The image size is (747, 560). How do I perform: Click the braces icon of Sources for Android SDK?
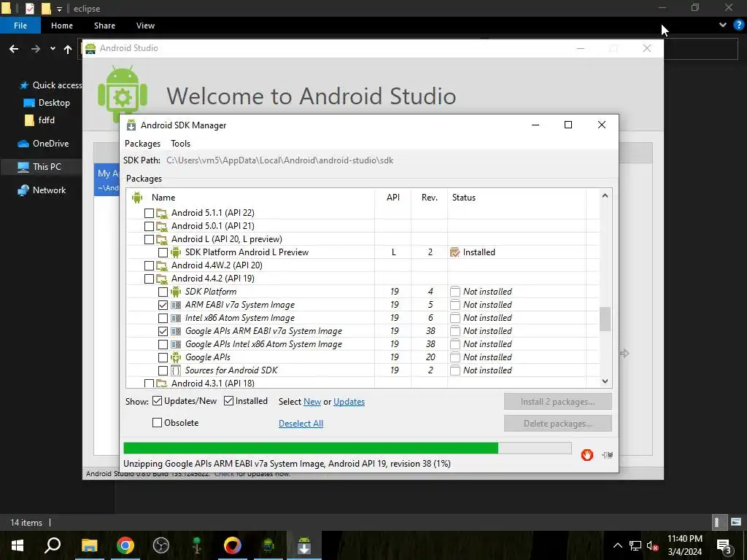(x=176, y=370)
